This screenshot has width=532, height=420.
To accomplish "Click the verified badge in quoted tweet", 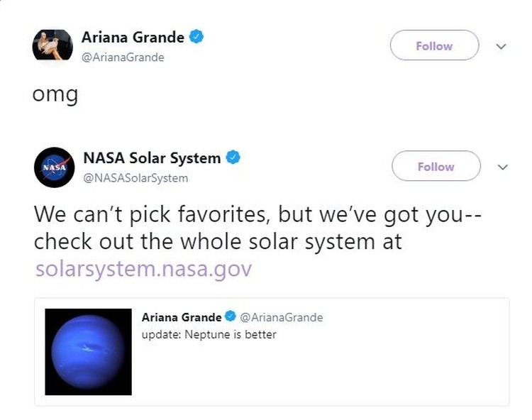I will pyautogui.click(x=231, y=316).
